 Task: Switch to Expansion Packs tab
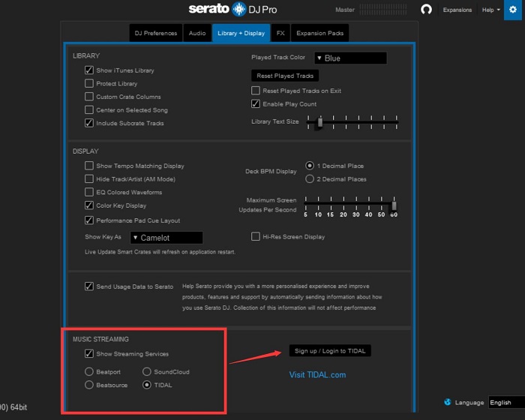319,33
